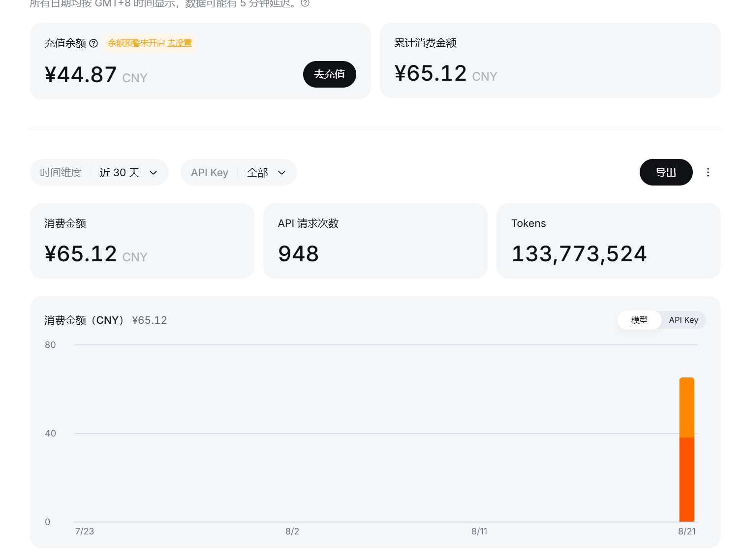The width and height of the screenshot is (743, 560).
Task: Click the ¥44.87 balance amount
Action: tap(81, 75)
